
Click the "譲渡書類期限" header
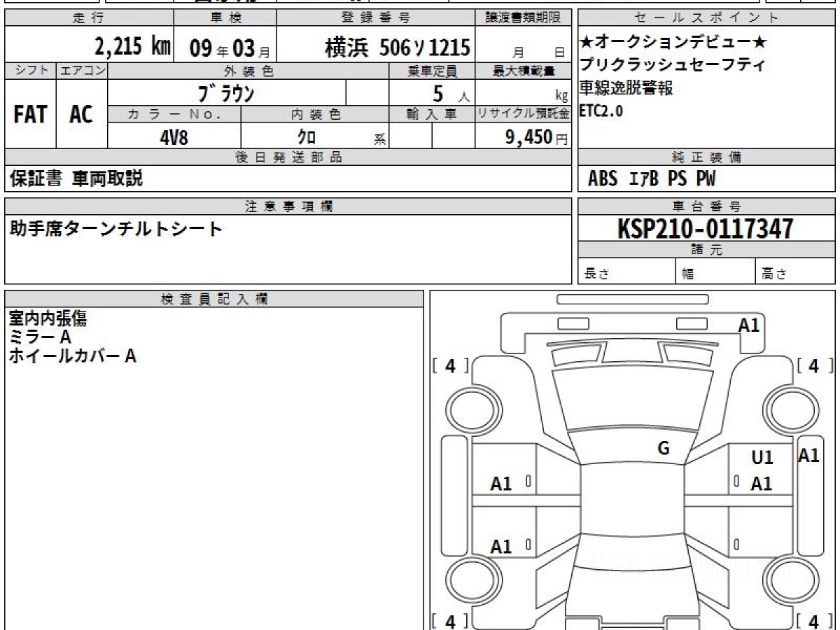(x=524, y=18)
